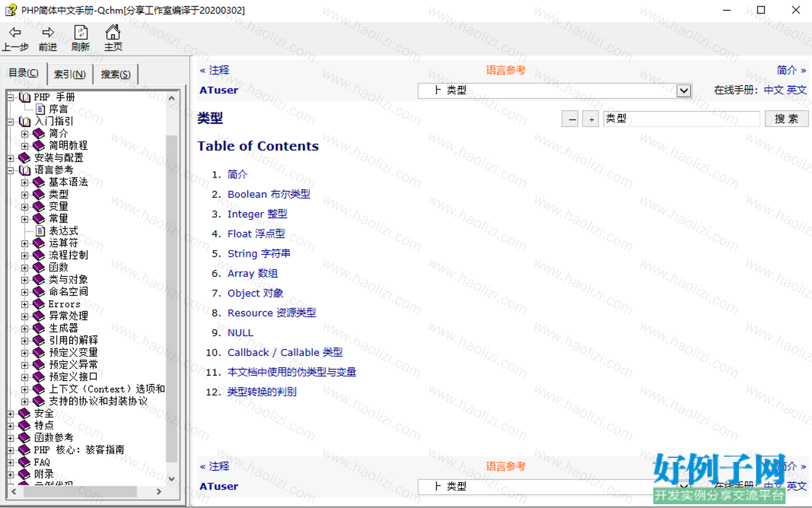Viewport: 812px width, 508px height.
Task: Expand the 简介 tree node
Action: coord(25,134)
